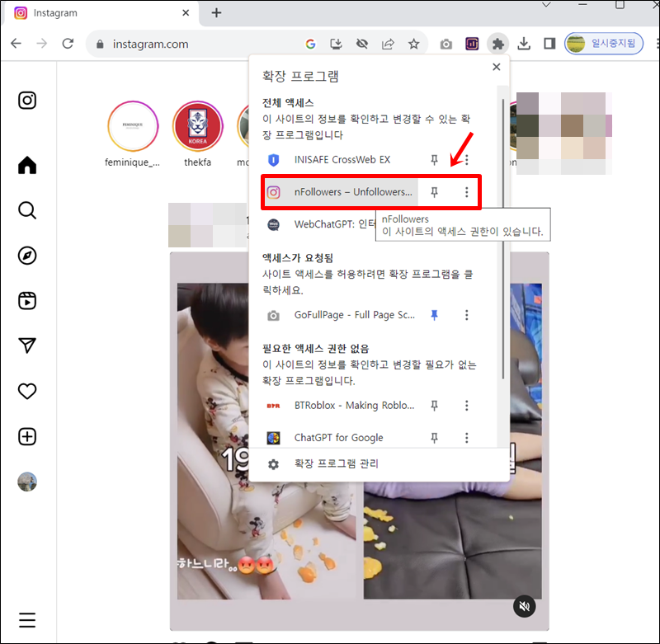Pin the INISAFE CrossWeb EX extension
The image size is (660, 644).
[433, 160]
